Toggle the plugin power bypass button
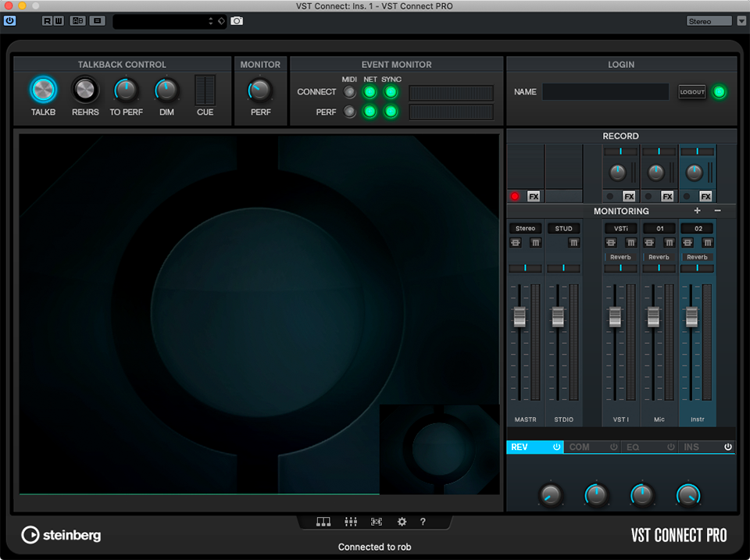Screen dimensions: 750x560 click(x=9, y=21)
